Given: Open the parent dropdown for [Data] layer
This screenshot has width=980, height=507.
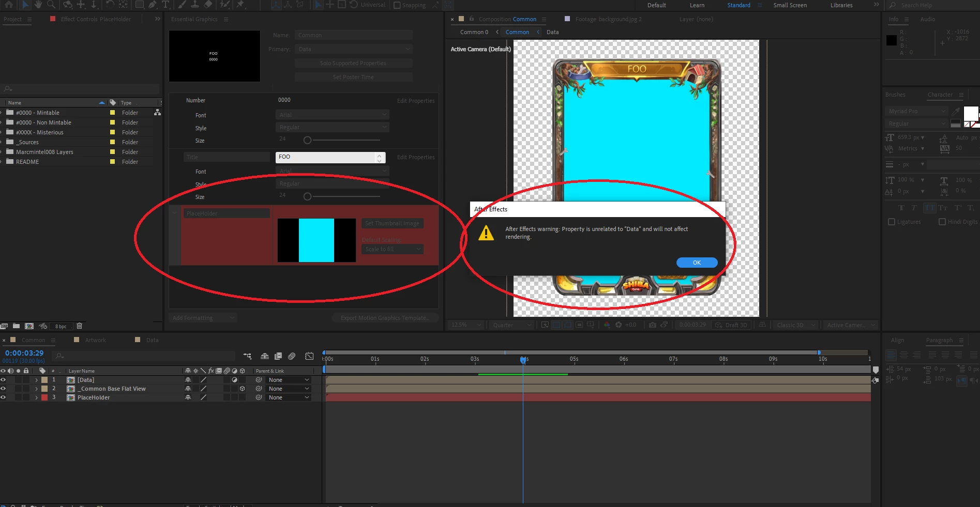Looking at the screenshot, I should [289, 380].
